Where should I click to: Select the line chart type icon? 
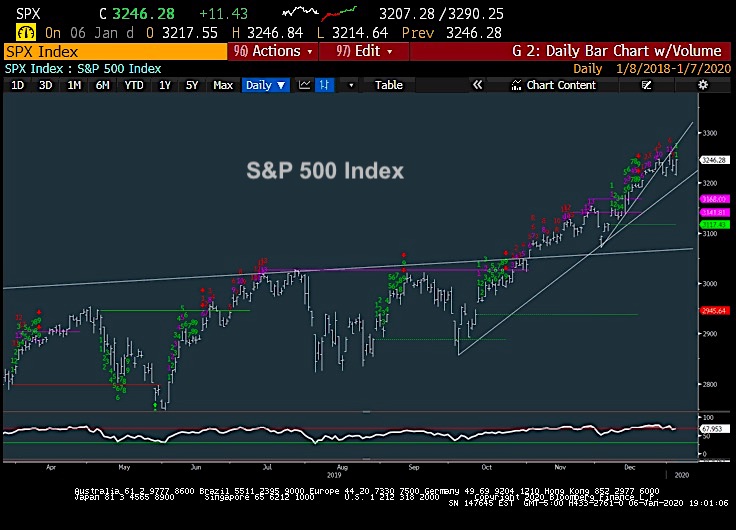305,85
